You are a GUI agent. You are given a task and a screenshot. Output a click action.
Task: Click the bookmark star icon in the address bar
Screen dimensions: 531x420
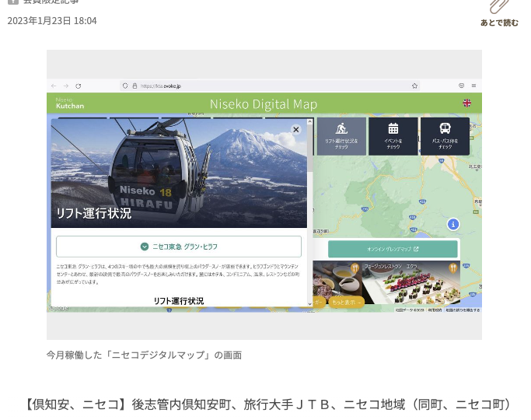click(x=414, y=86)
